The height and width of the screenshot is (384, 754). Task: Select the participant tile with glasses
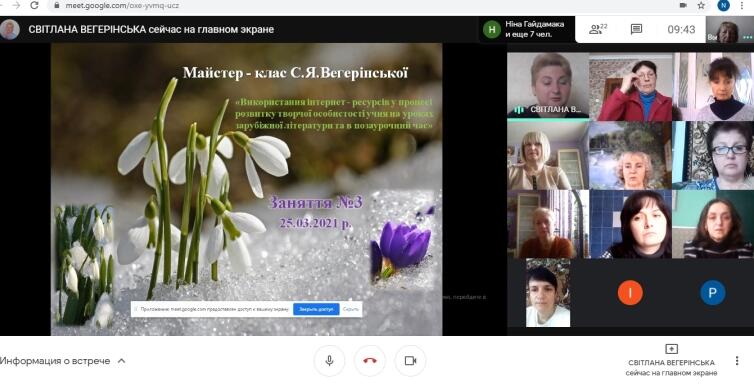713,155
